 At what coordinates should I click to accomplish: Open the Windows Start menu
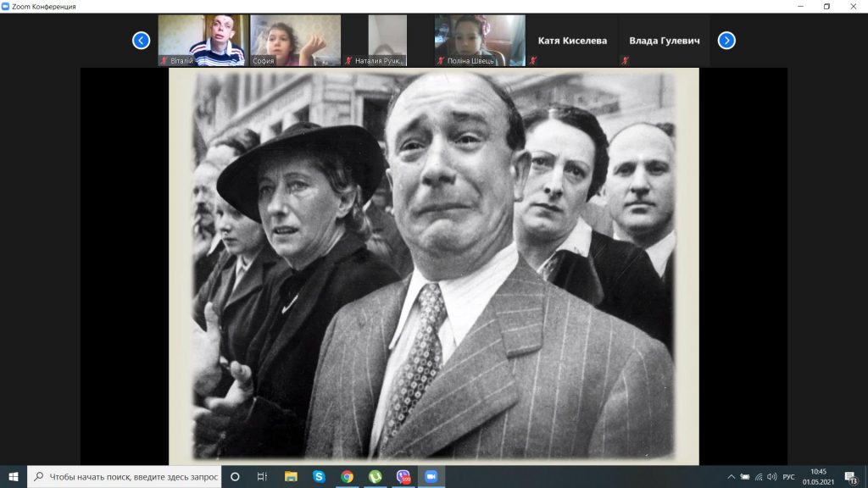14,476
